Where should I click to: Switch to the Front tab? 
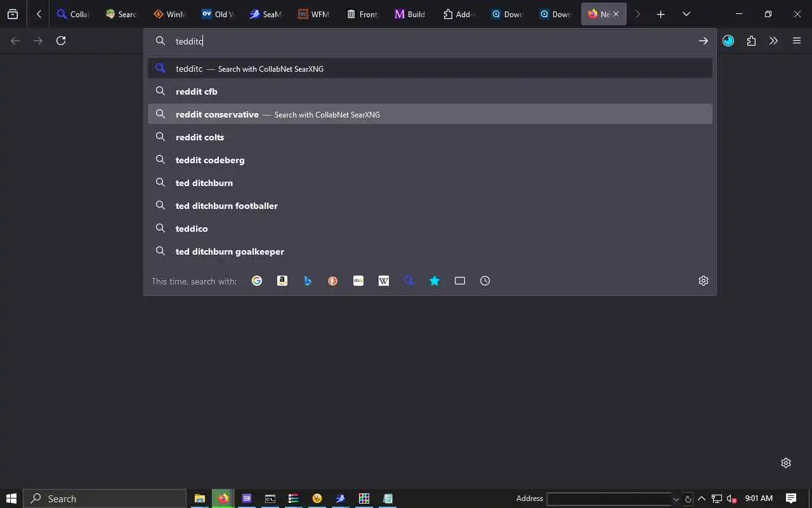(x=363, y=14)
